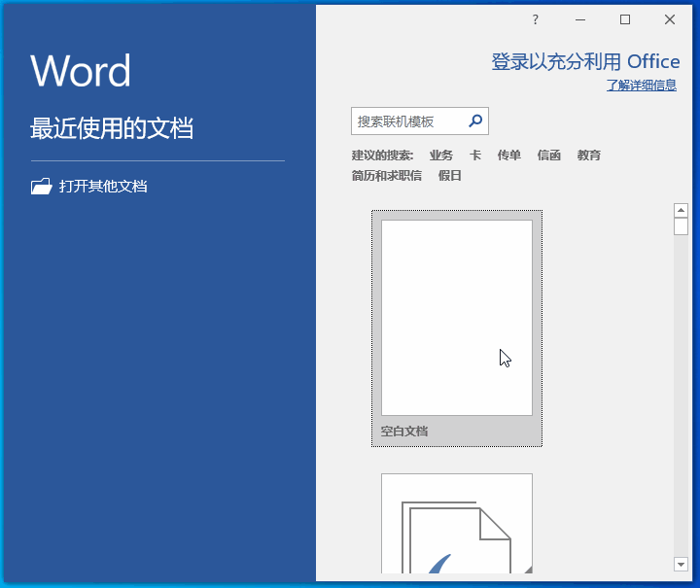Open the 传单 suggested search
700x588 pixels.
click(x=509, y=156)
